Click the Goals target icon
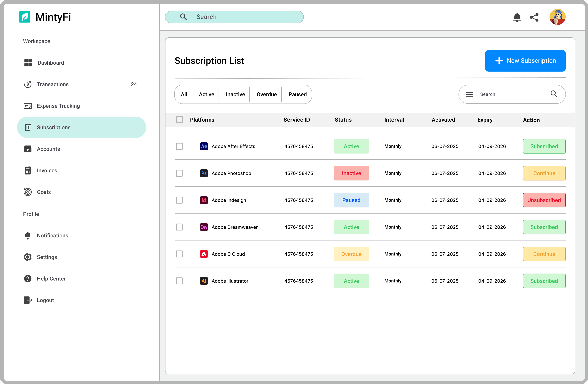588x384 pixels. [28, 192]
